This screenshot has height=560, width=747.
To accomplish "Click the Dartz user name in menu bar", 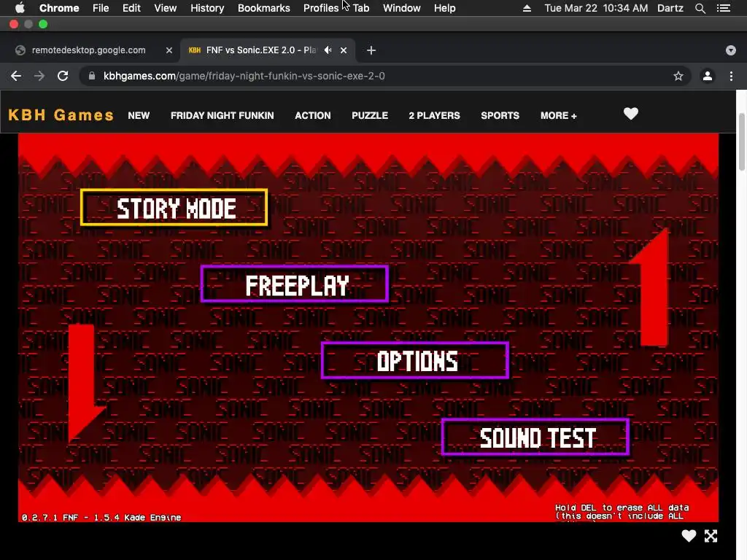I will coord(670,8).
